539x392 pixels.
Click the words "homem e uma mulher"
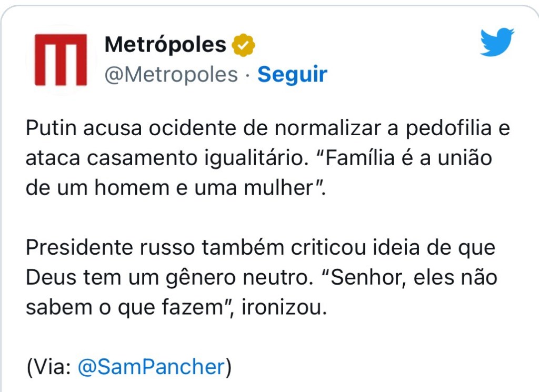208,188
